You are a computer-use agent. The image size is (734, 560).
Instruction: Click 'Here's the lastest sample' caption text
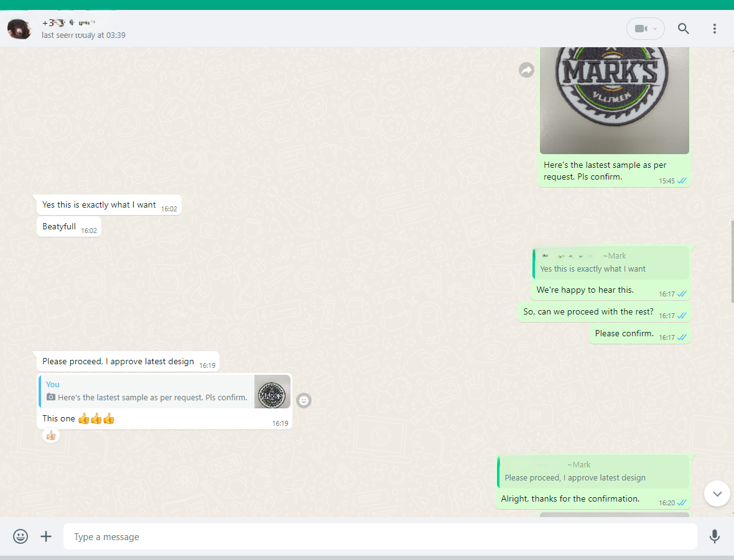[605, 171]
